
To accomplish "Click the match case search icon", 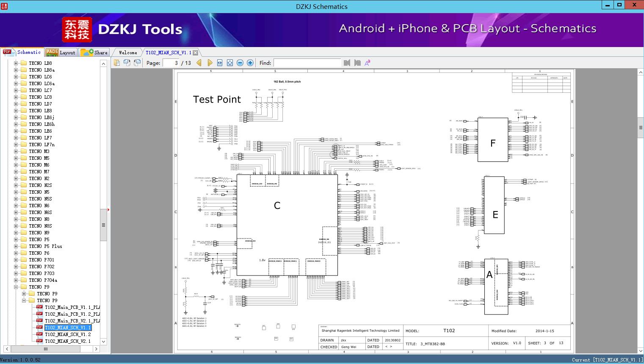I will (x=368, y=63).
